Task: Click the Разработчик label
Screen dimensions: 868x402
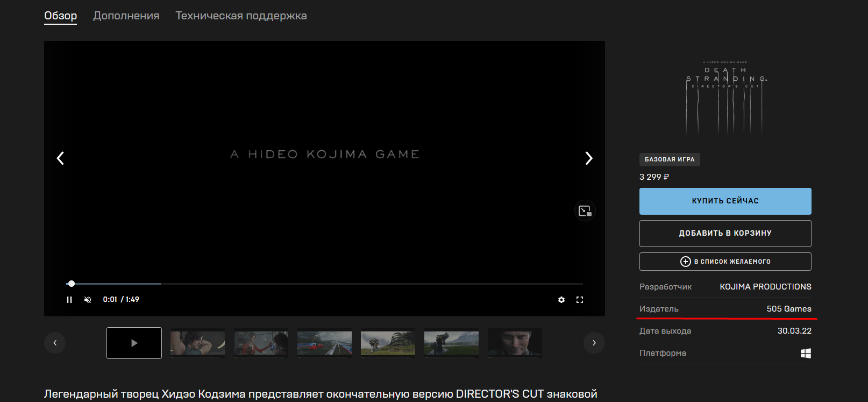Action: pos(665,287)
